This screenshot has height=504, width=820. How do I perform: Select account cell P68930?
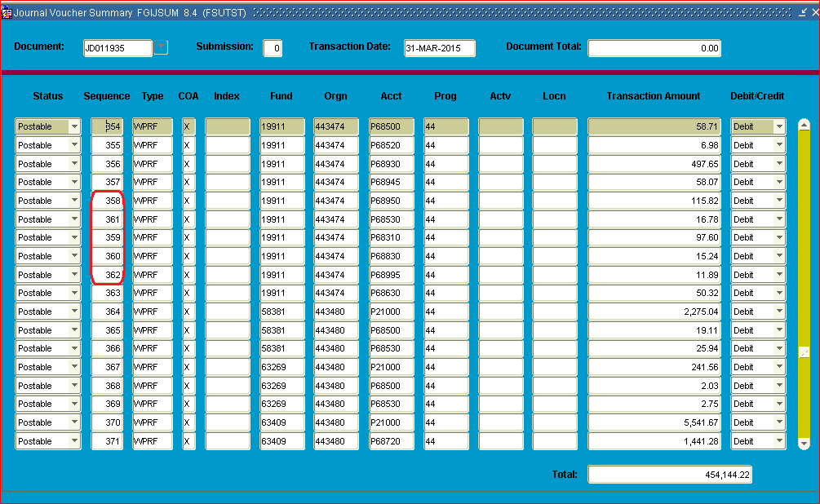pyautogui.click(x=391, y=164)
